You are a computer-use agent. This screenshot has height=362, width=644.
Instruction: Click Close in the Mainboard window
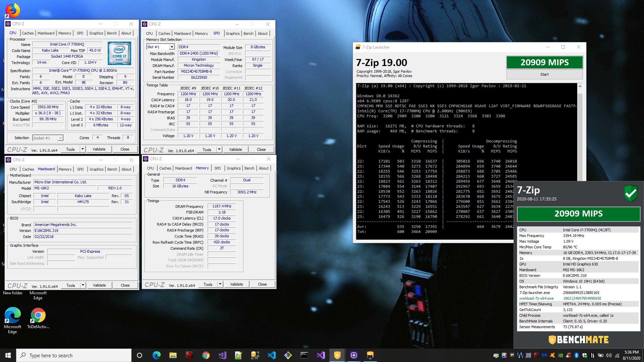[x=125, y=285]
